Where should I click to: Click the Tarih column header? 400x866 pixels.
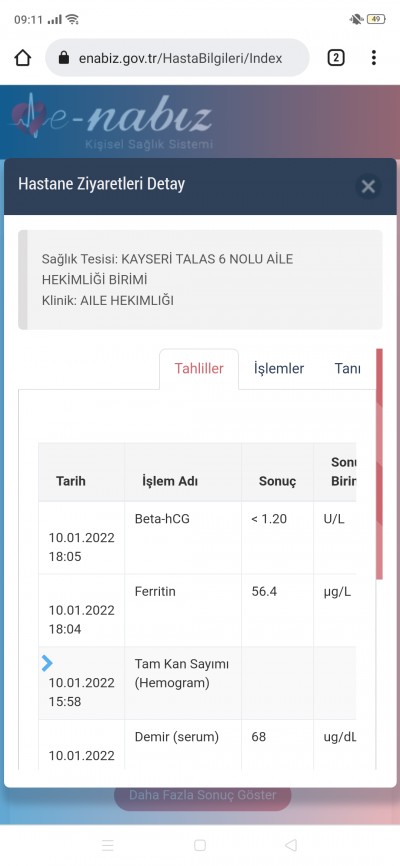(x=71, y=481)
